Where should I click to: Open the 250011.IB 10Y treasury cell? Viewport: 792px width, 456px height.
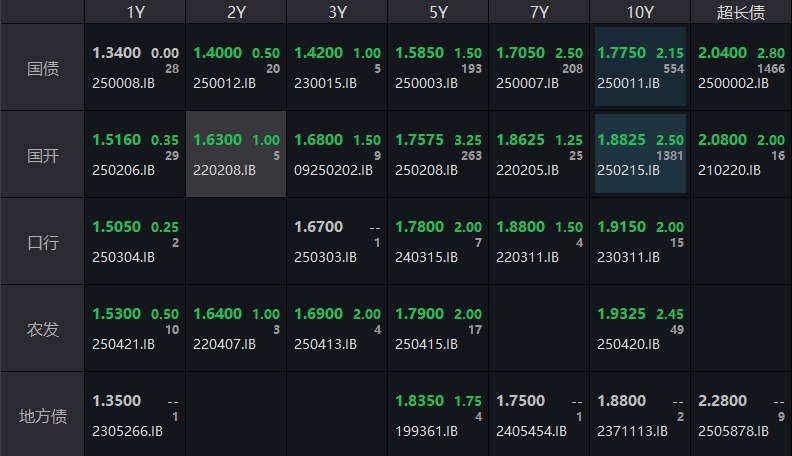pyautogui.click(x=640, y=67)
